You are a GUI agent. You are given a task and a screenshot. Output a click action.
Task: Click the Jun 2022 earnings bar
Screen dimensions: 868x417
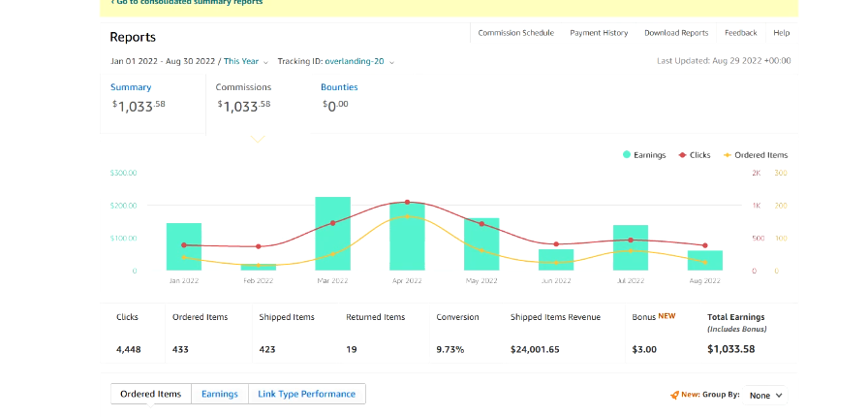click(x=556, y=260)
